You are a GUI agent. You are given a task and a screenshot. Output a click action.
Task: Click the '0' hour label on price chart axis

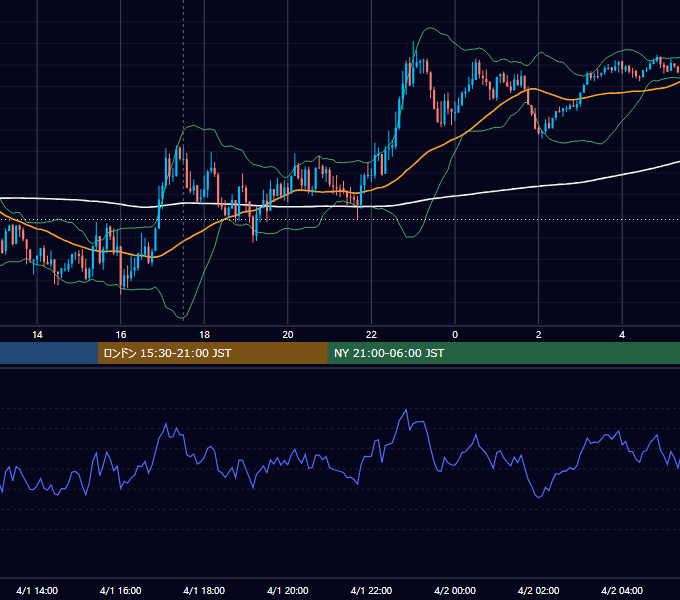click(x=455, y=335)
